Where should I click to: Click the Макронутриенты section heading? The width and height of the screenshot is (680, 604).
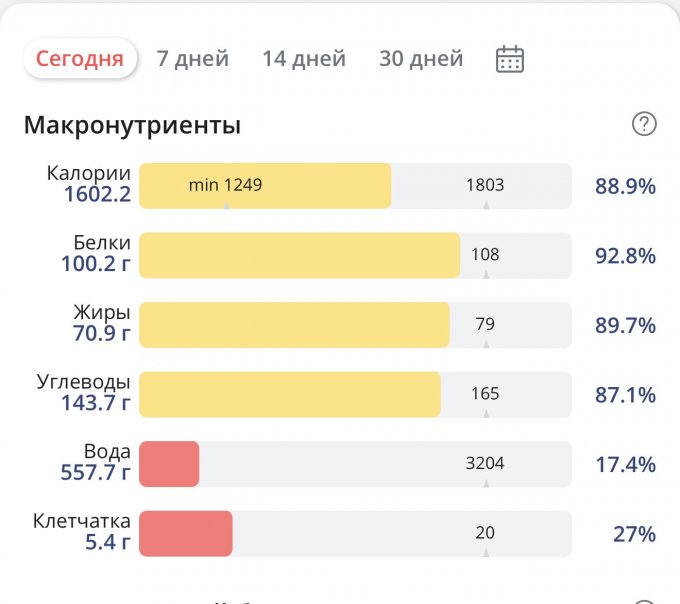(x=132, y=125)
